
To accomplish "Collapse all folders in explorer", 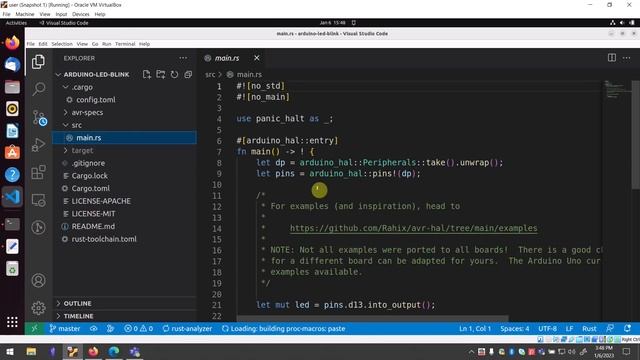I will 188,74.
